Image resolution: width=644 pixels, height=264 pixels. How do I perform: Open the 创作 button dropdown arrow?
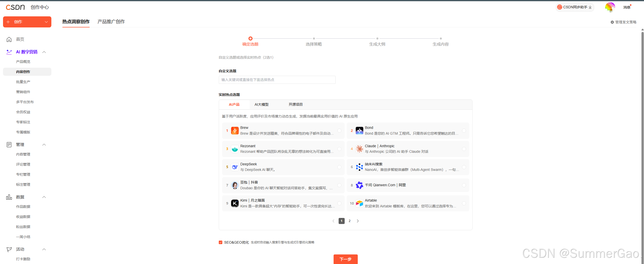(x=46, y=22)
